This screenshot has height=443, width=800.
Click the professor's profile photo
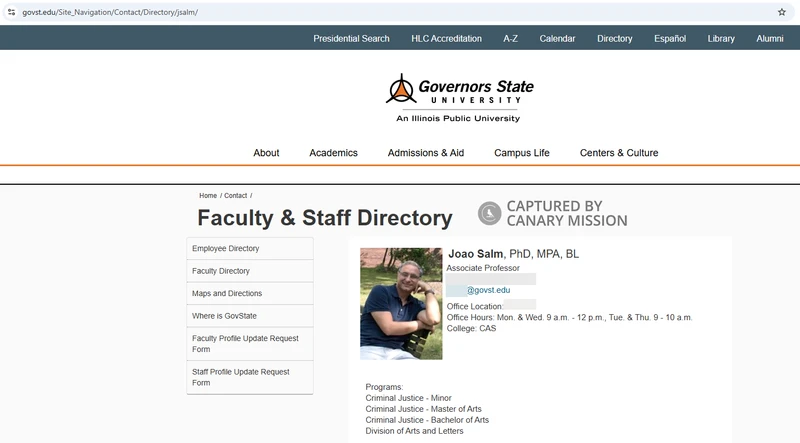pyautogui.click(x=401, y=304)
